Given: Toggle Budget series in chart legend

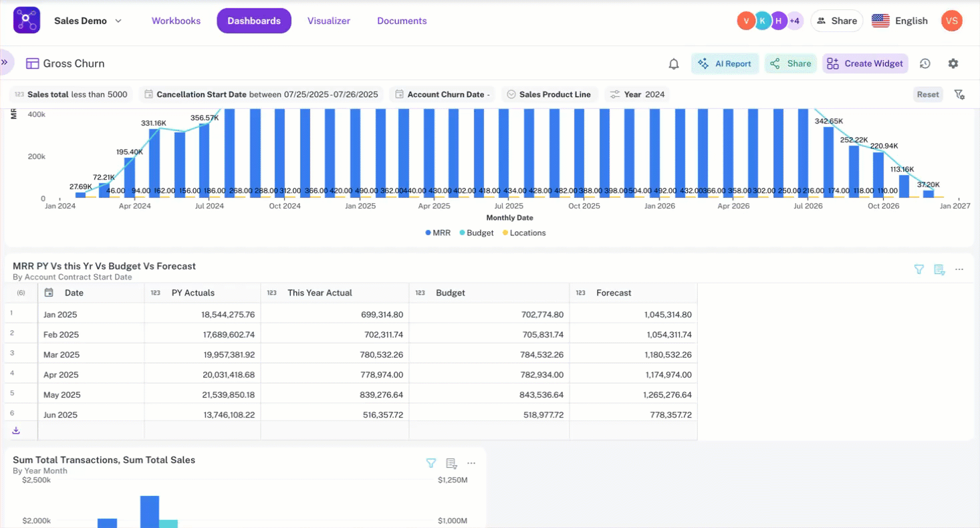Looking at the screenshot, I should click(476, 233).
